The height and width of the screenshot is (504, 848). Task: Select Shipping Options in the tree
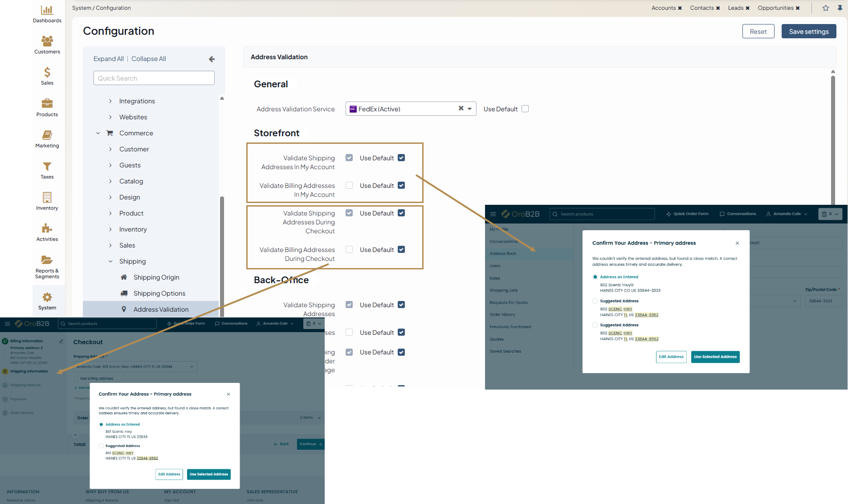[159, 293]
